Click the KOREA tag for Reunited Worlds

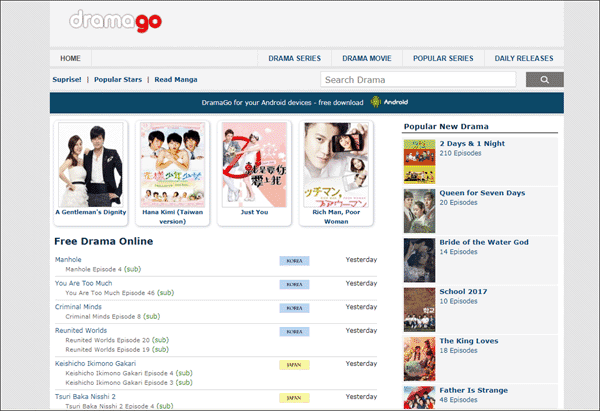pyautogui.click(x=294, y=332)
